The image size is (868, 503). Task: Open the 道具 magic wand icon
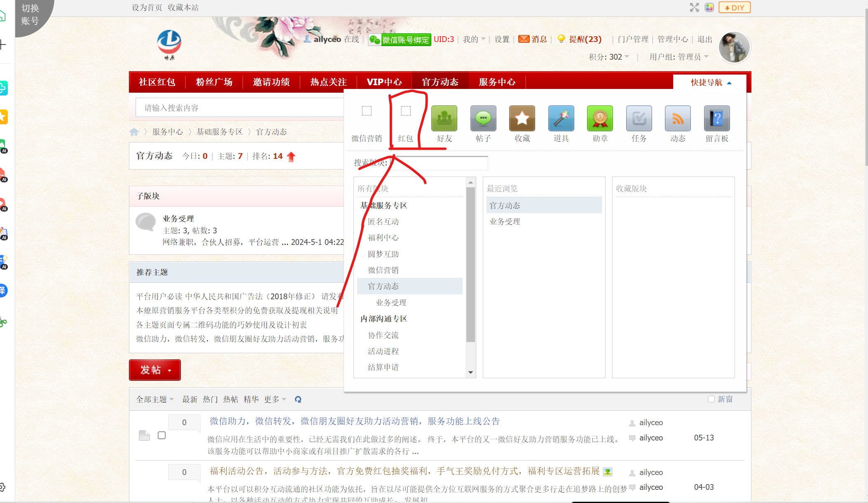point(561,118)
